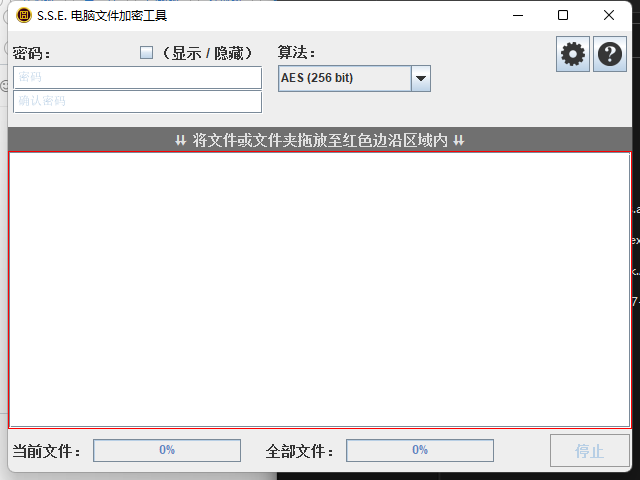Click the 算法 label
Screen dimensions: 640x480
[296, 53]
